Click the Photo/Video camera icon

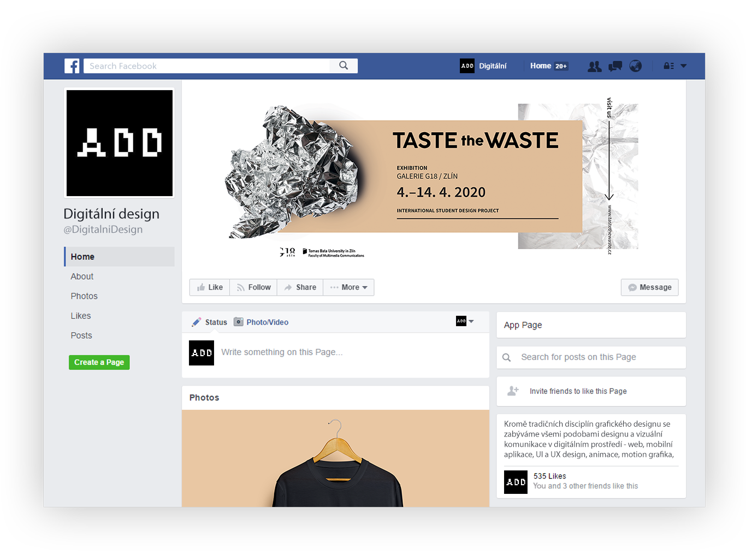pos(238,322)
